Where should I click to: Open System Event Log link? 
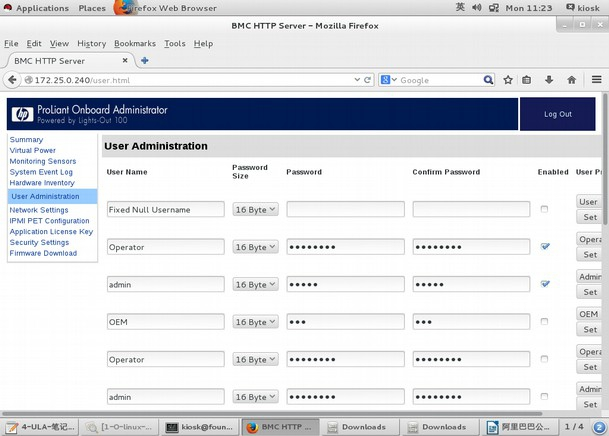[41, 172]
